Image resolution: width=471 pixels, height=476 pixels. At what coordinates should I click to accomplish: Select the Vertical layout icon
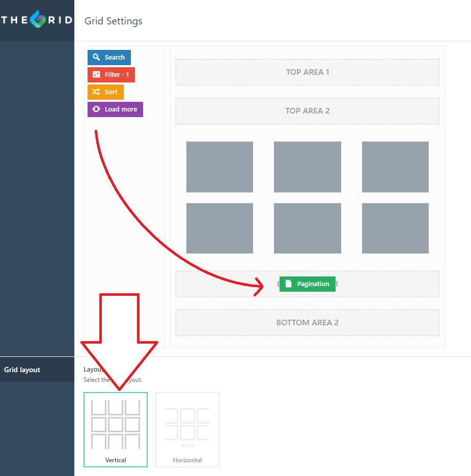(116, 425)
